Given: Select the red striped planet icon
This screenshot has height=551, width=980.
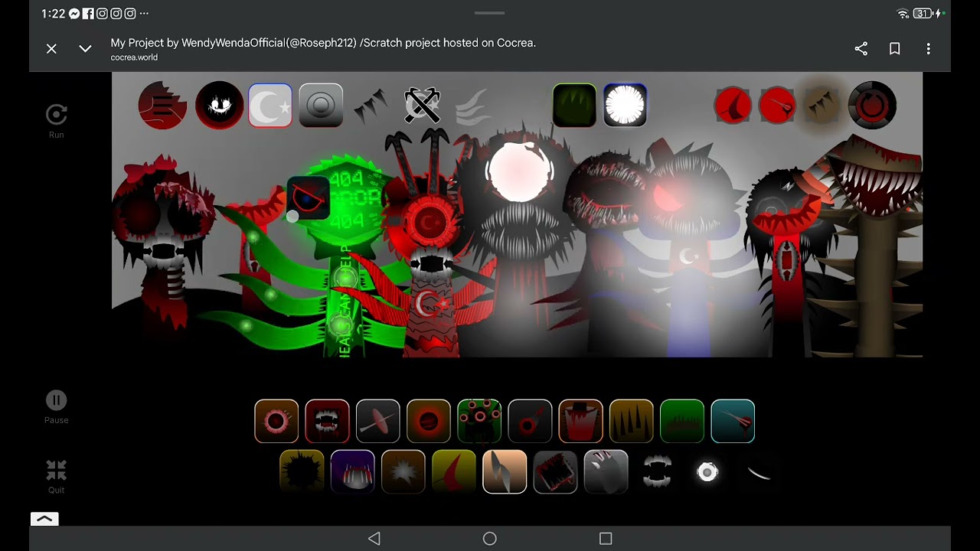Looking at the screenshot, I should tap(428, 421).
